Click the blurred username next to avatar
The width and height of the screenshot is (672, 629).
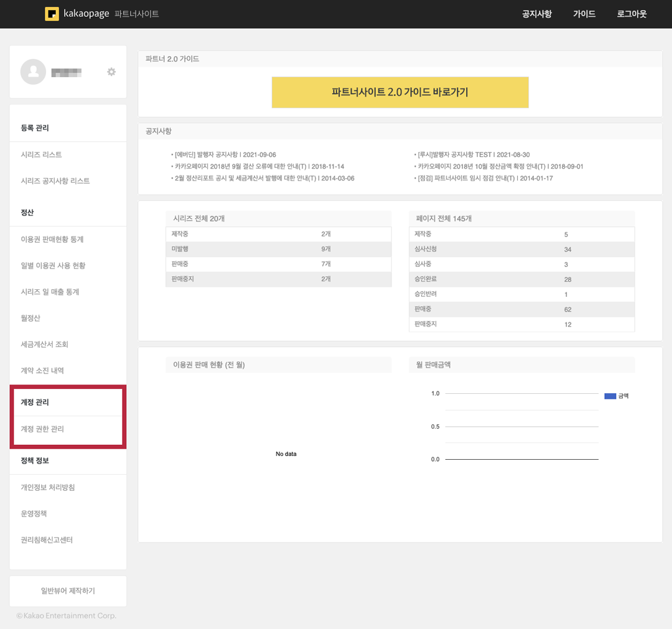tap(67, 72)
